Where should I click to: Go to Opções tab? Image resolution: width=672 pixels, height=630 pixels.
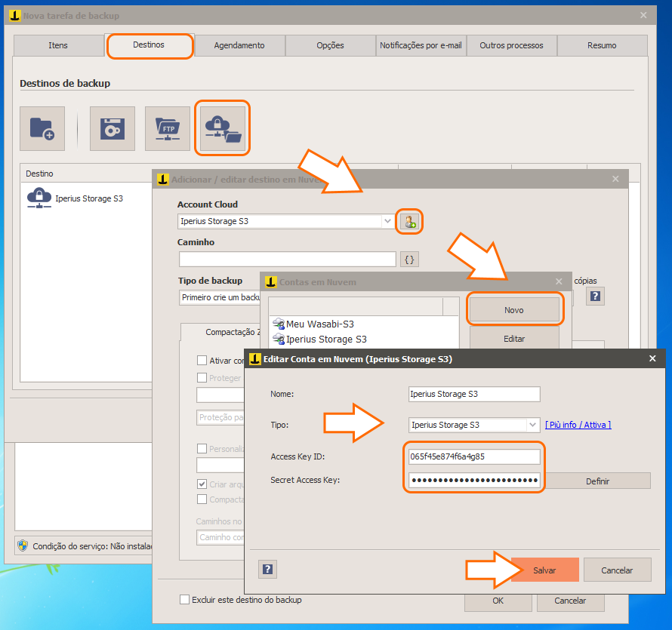click(x=330, y=45)
